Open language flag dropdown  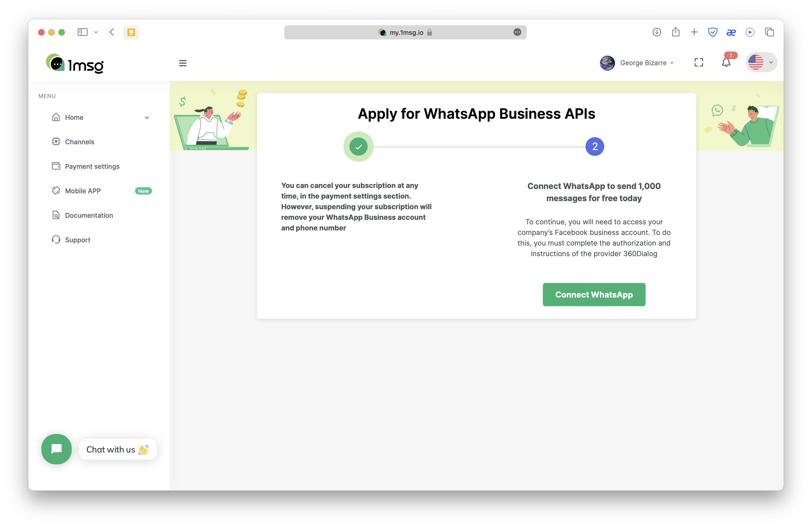click(761, 62)
